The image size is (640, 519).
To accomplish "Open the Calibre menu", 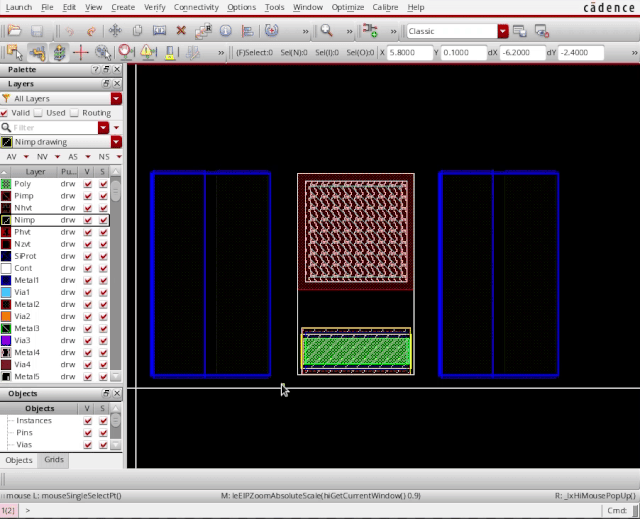I will (x=384, y=7).
